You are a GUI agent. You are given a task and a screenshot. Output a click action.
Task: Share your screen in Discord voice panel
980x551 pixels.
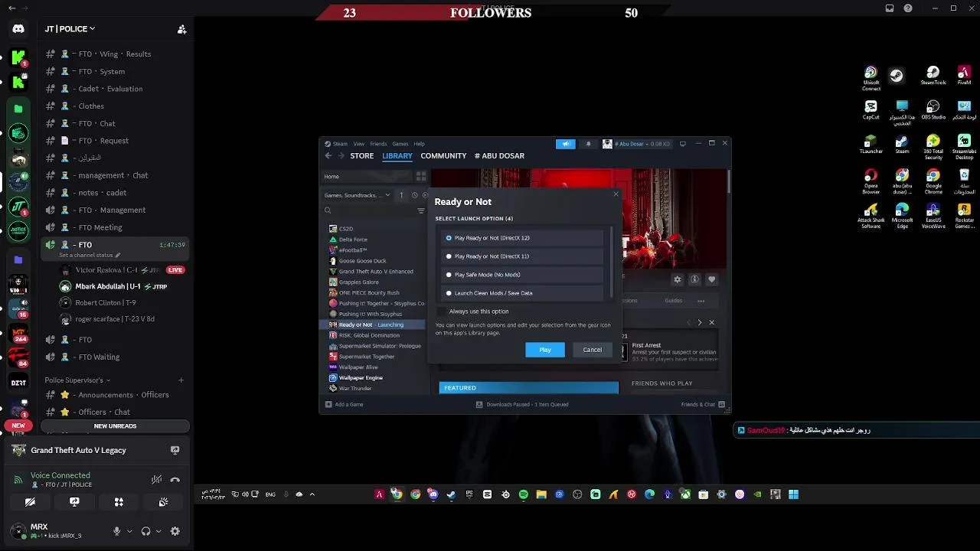pyautogui.click(x=74, y=502)
